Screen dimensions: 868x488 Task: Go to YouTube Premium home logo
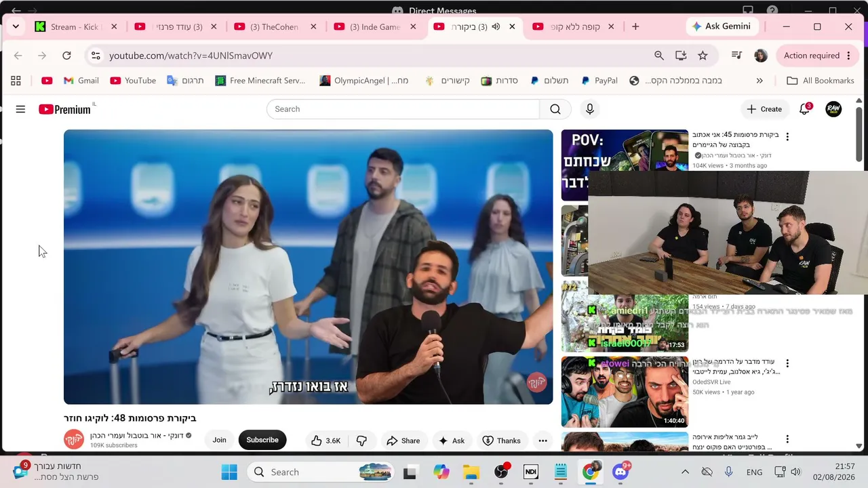65,109
